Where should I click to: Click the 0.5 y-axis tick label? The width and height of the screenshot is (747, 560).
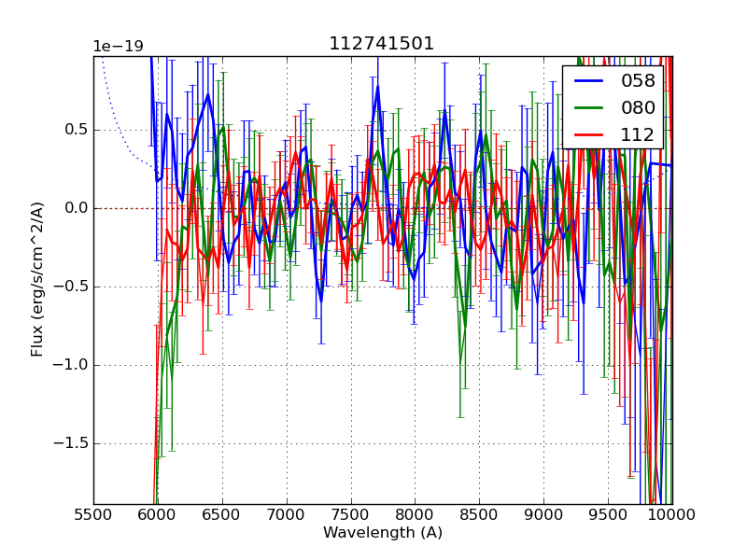(73, 130)
